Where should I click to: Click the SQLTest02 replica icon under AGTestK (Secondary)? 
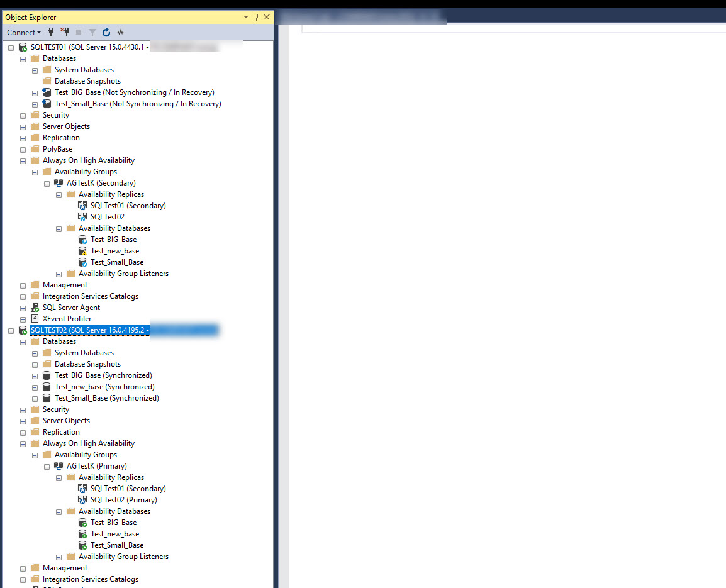point(82,217)
